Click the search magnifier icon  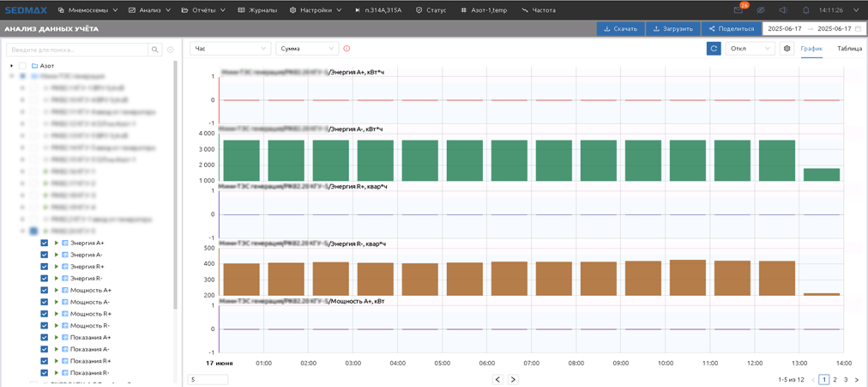[x=155, y=50]
